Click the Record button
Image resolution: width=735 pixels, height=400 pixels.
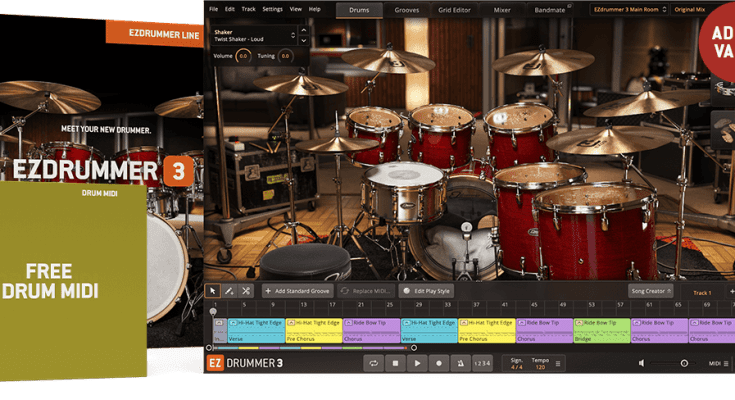(x=439, y=363)
